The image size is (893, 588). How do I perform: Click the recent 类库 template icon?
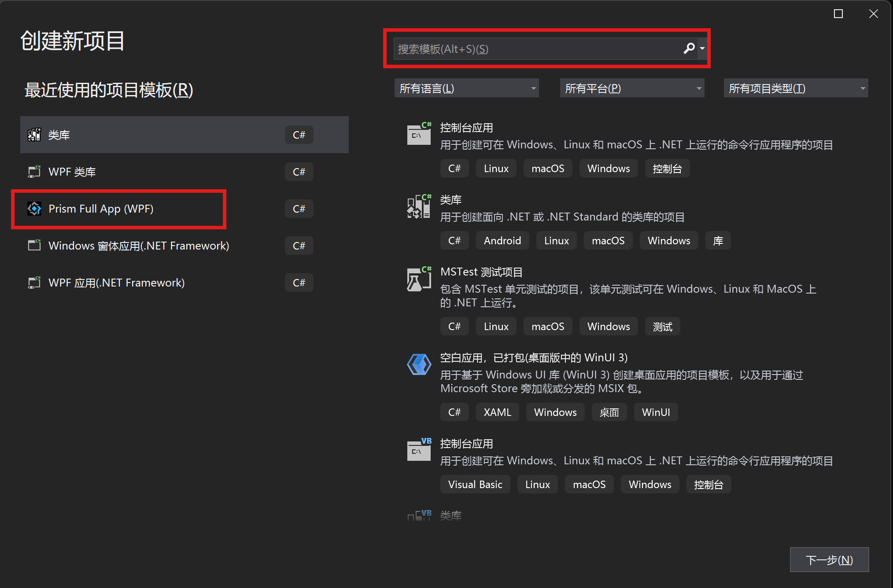34,135
